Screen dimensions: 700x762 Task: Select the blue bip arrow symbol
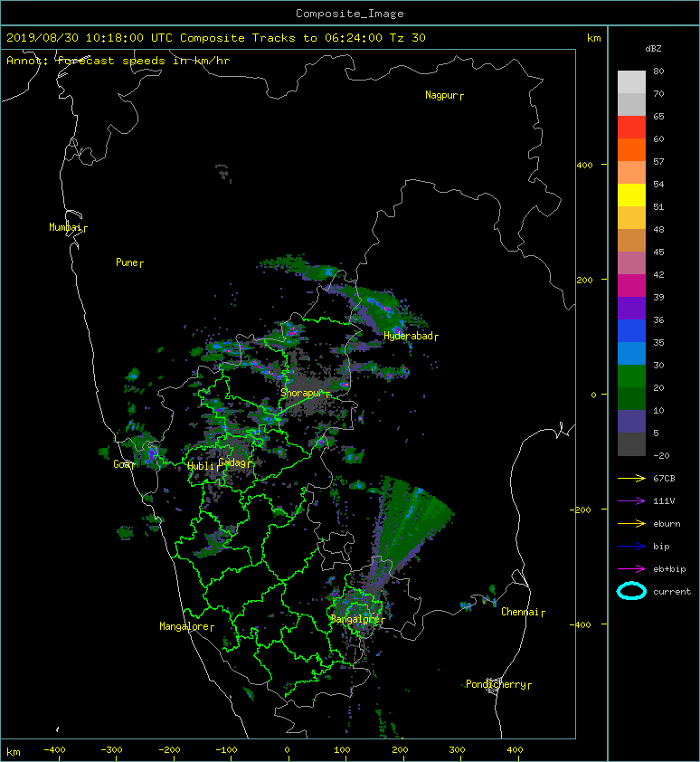click(x=631, y=547)
